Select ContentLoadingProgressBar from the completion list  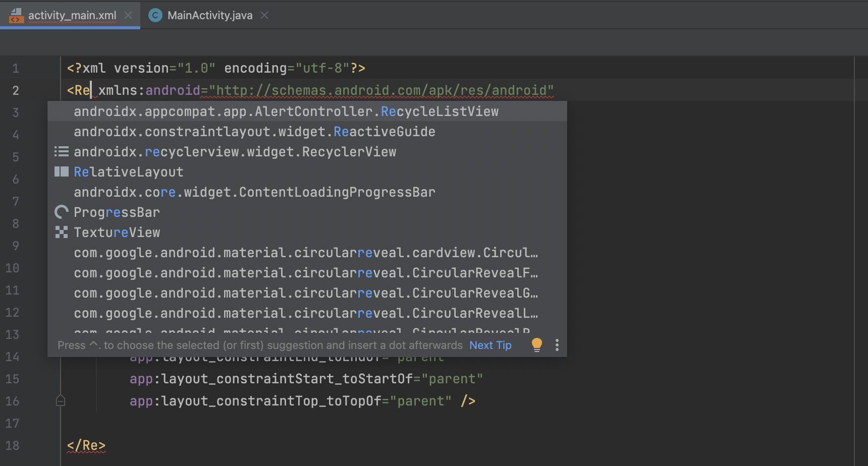point(254,192)
